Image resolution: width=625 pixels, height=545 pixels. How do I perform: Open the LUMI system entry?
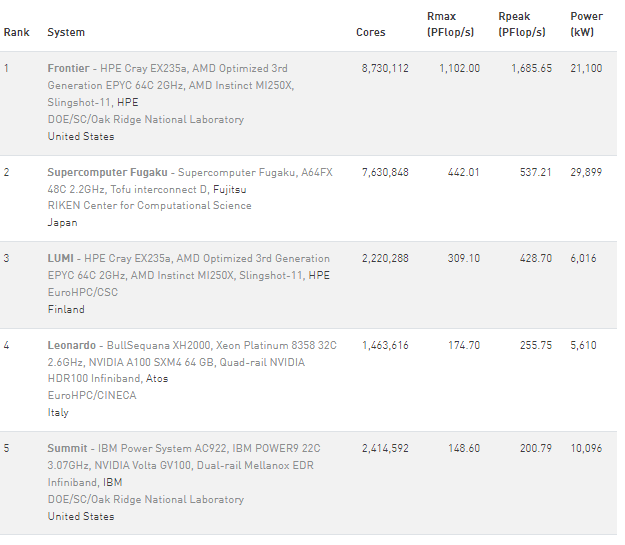click(x=60, y=258)
